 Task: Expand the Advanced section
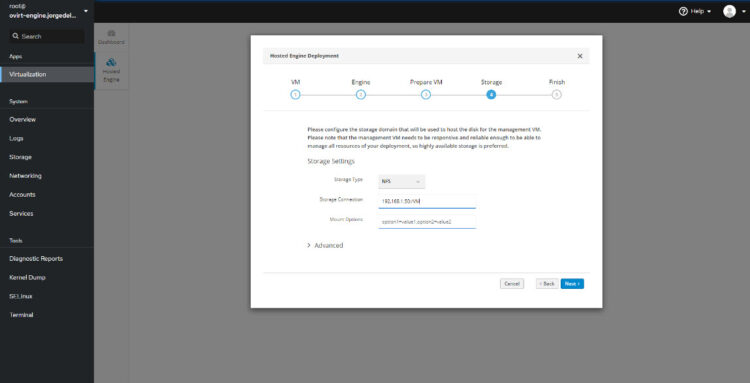point(325,245)
